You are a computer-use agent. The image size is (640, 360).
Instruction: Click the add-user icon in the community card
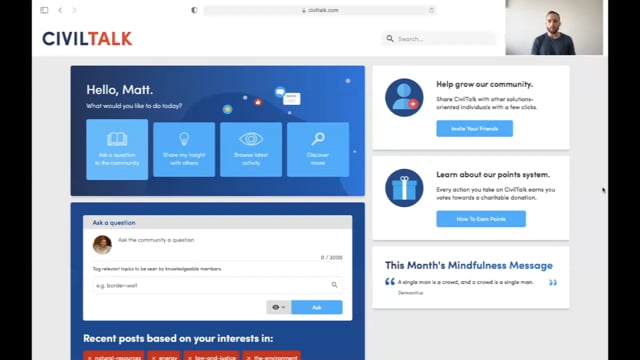[x=404, y=98]
